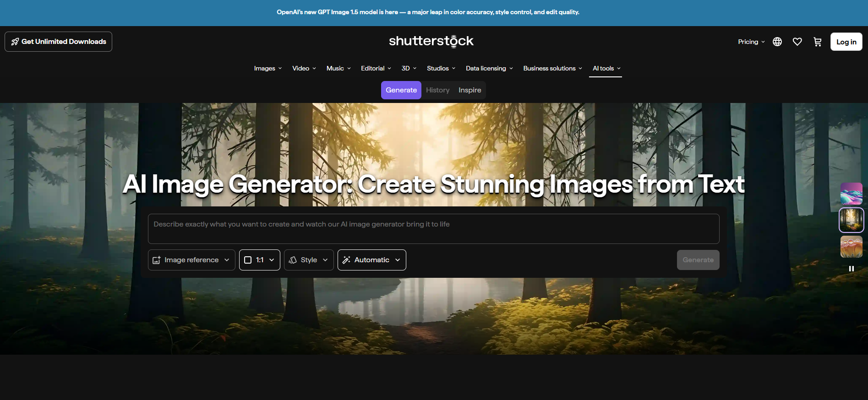Open the Automatic model dropdown

click(372, 260)
